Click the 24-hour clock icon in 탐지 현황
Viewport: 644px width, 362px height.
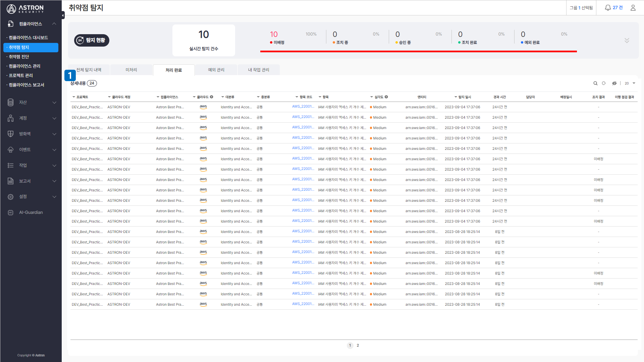point(80,40)
